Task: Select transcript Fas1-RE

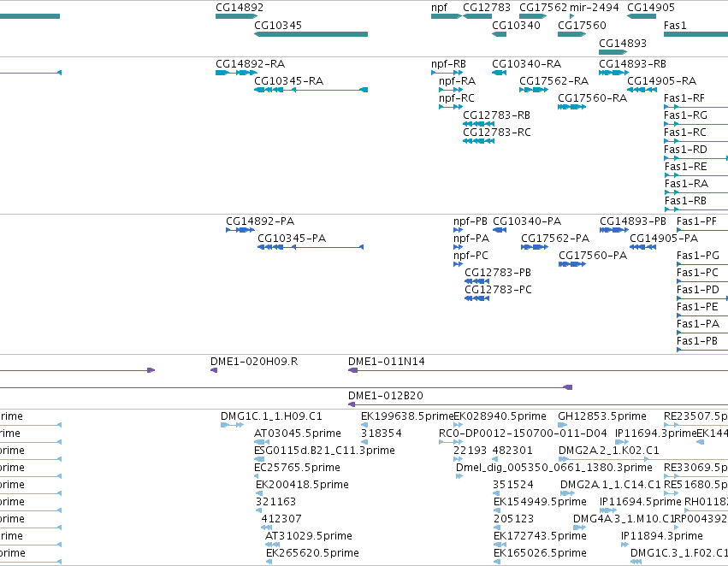Action: click(x=696, y=175)
